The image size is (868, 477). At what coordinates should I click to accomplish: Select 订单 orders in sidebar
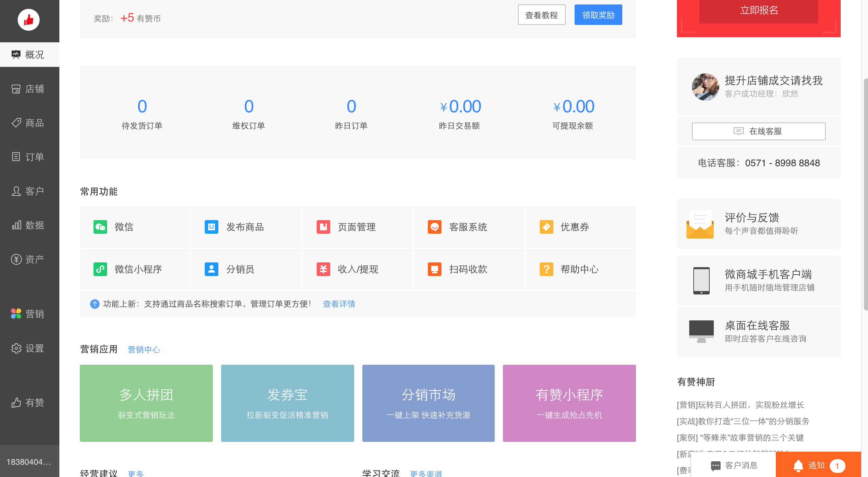[29, 157]
